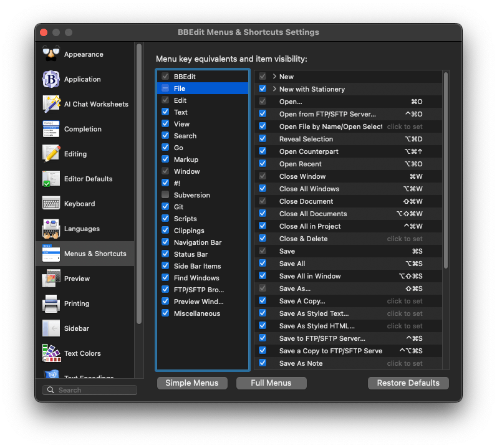Toggle the Save to FTP/SFTP Server checkbox
This screenshot has height=448, width=497.
(x=263, y=338)
